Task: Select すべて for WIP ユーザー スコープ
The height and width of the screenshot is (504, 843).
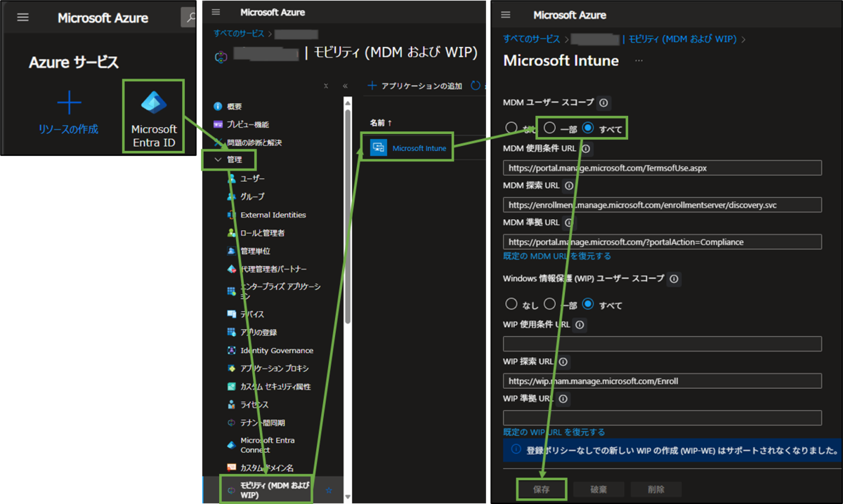Action: [x=589, y=305]
